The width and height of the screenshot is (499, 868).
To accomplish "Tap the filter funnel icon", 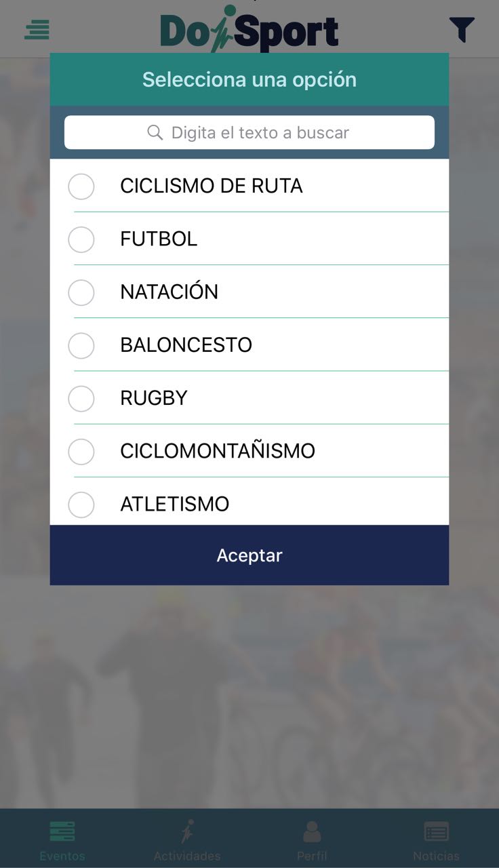I will (x=462, y=30).
